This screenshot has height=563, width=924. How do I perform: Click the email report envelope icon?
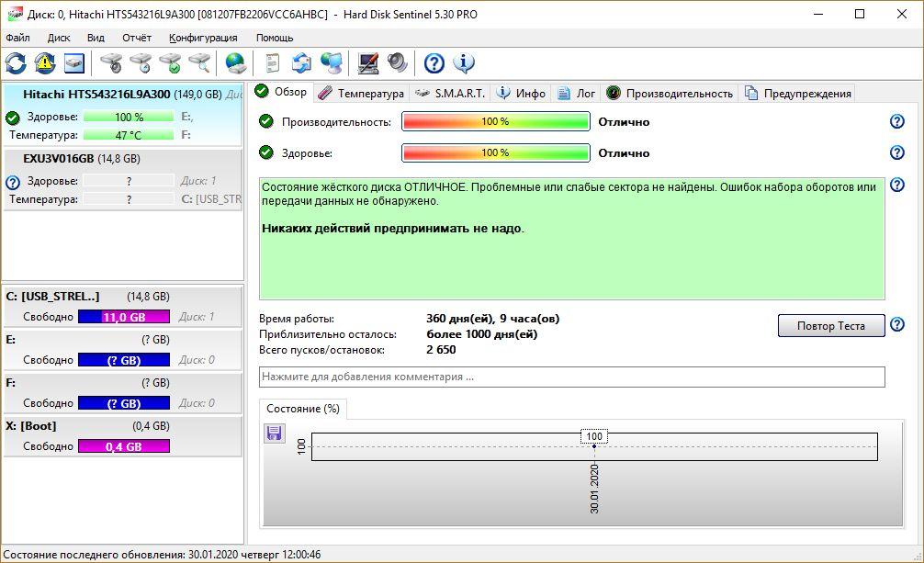click(x=301, y=63)
